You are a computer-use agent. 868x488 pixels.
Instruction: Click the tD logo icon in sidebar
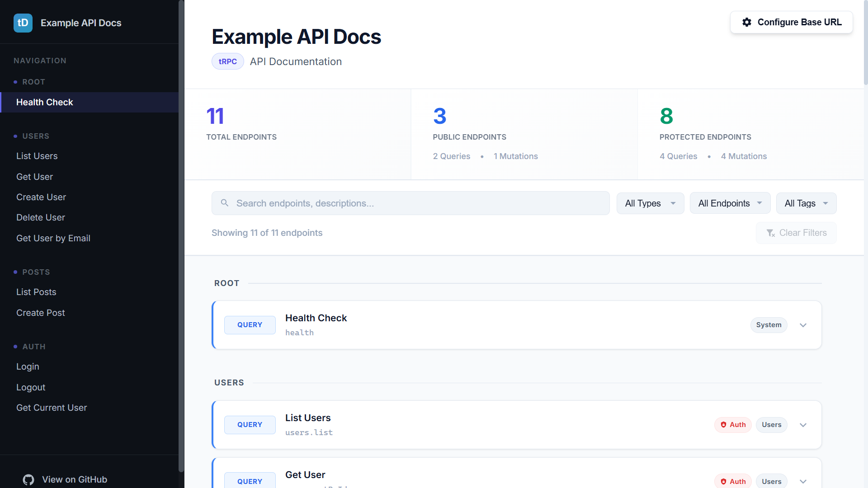coord(23,23)
